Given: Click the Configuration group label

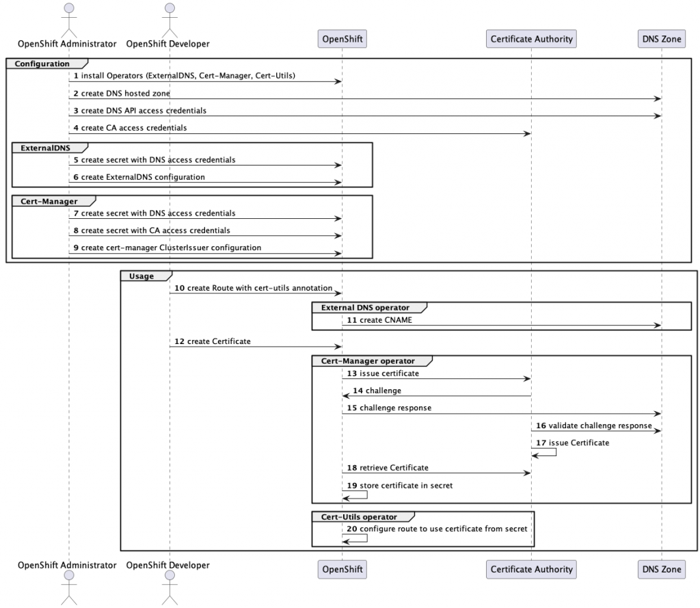Looking at the screenshot, I should pos(42,64).
